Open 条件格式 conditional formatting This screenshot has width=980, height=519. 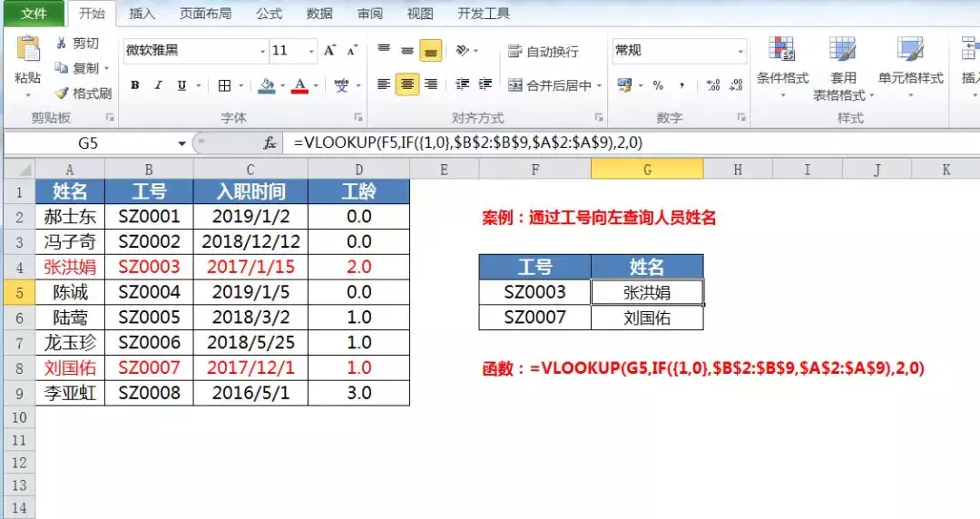pos(782,67)
